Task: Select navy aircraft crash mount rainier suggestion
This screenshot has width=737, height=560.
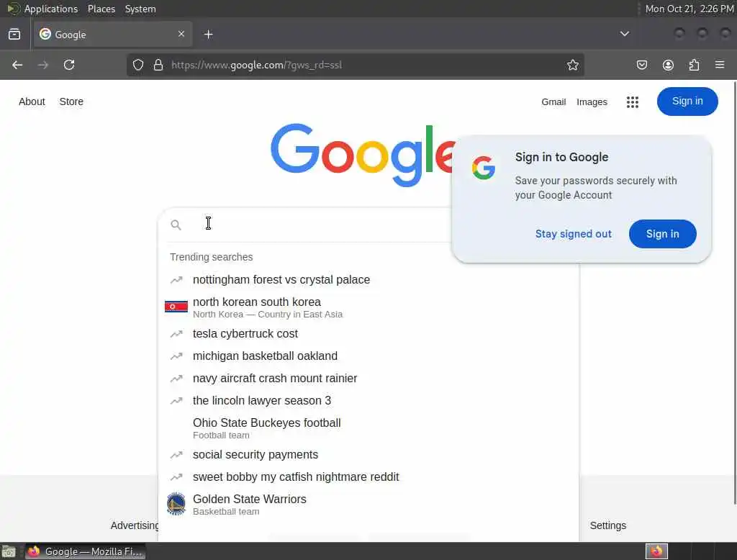Action: (368, 379)
